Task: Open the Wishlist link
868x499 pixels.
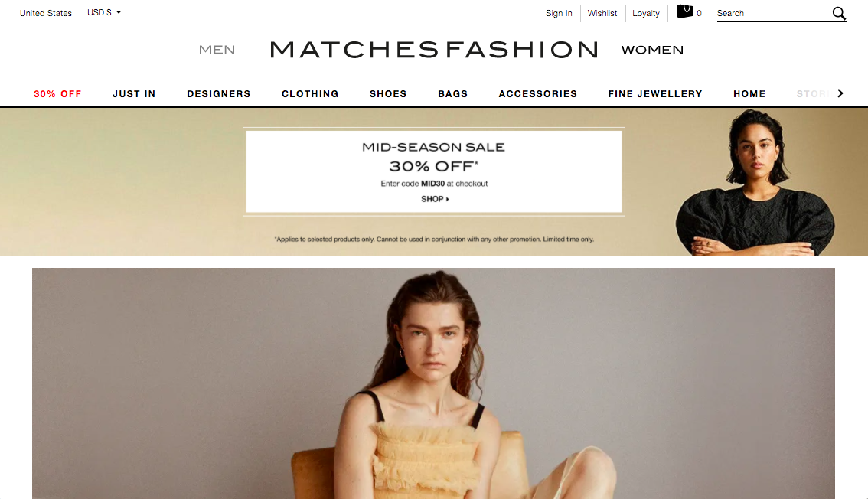Action: click(x=602, y=13)
